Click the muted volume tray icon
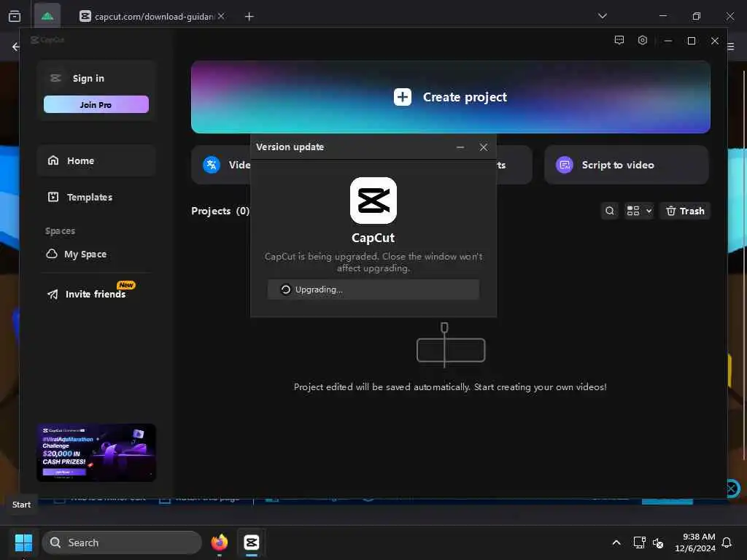Viewport: 747px width, 560px height. [658, 542]
